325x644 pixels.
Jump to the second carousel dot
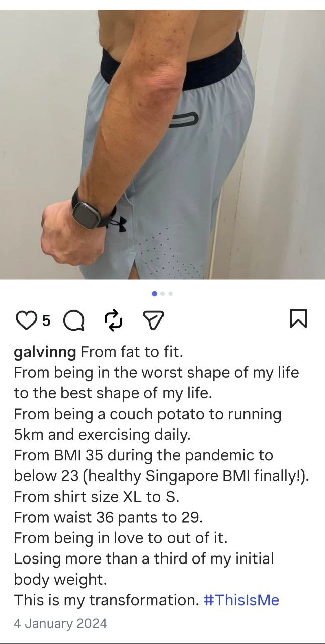[x=163, y=293]
